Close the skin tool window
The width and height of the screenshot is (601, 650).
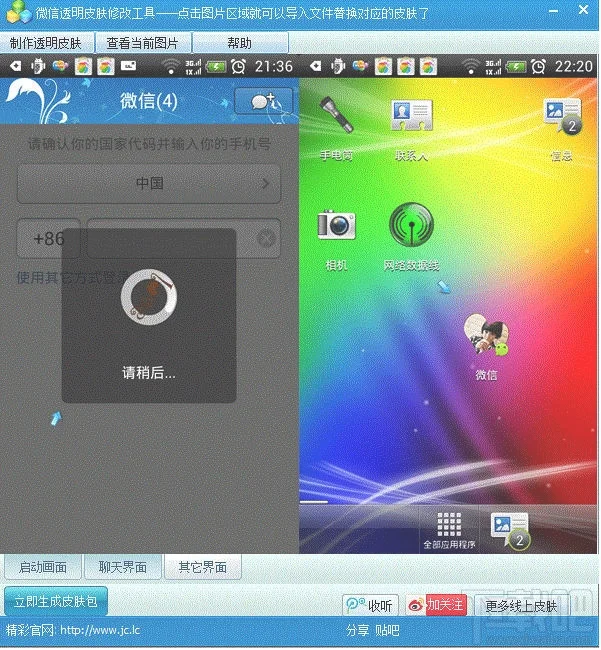[x=583, y=10]
